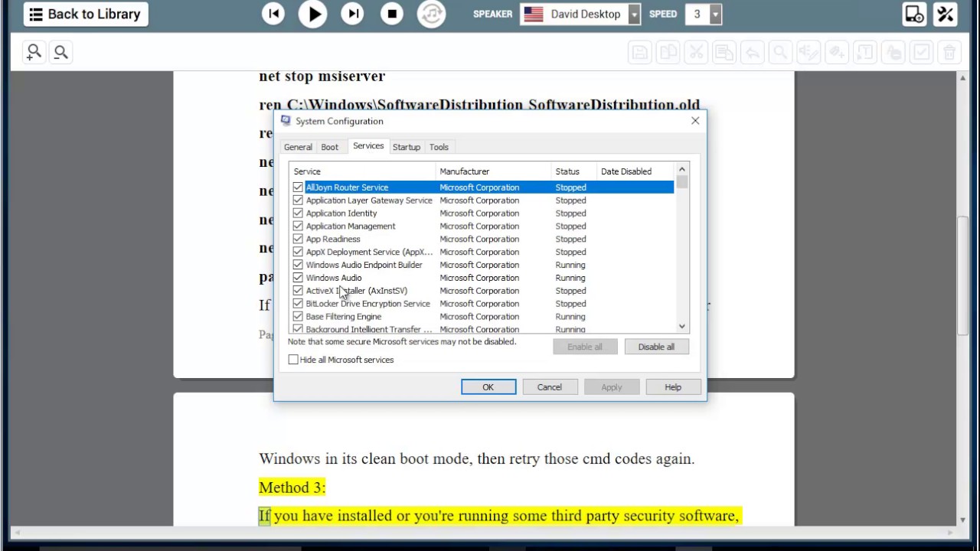Enable Hide all Microsoft services checkbox
The image size is (980, 551).
tap(293, 360)
